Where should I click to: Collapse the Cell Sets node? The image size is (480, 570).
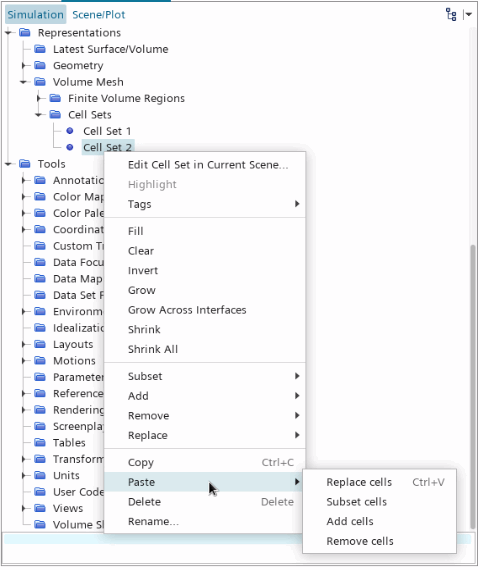[39, 115]
